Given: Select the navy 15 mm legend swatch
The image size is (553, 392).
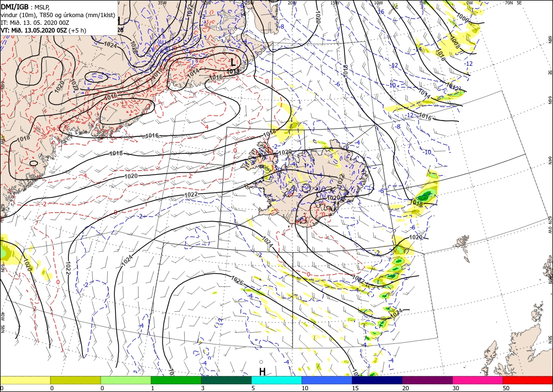Looking at the screenshot, I should tap(377, 380).
